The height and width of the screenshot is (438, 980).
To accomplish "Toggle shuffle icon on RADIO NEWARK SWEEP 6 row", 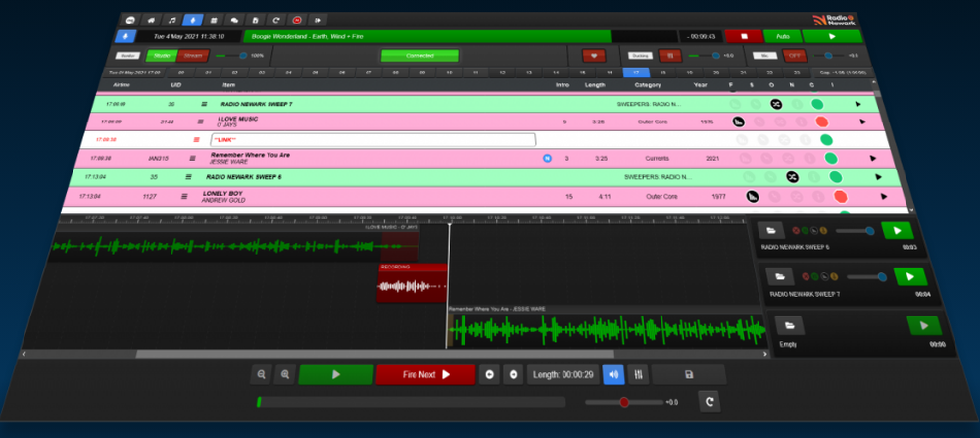I will pyautogui.click(x=792, y=177).
